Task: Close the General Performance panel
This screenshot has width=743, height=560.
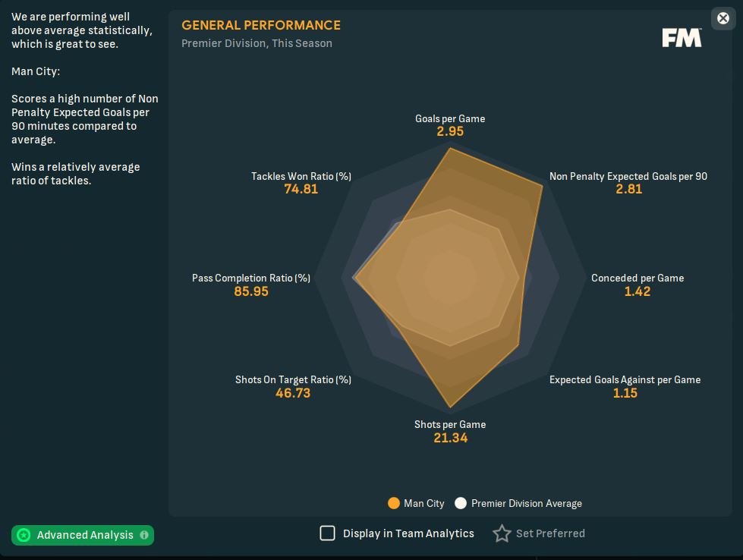Action: point(723,19)
